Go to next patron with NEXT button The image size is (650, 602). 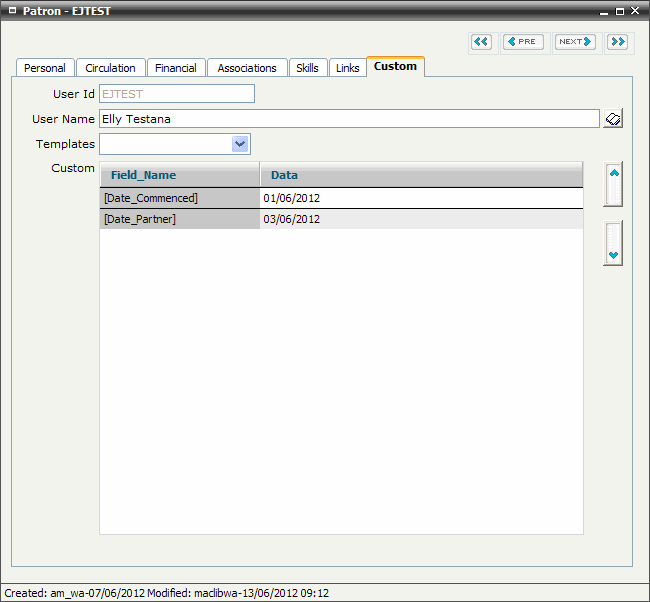(575, 42)
